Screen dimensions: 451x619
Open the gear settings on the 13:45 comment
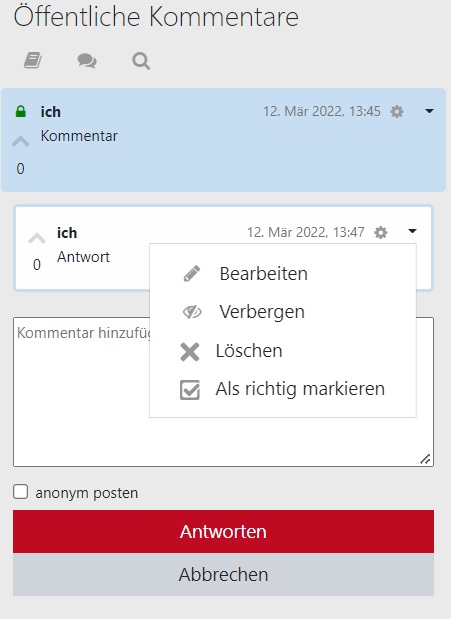click(397, 112)
